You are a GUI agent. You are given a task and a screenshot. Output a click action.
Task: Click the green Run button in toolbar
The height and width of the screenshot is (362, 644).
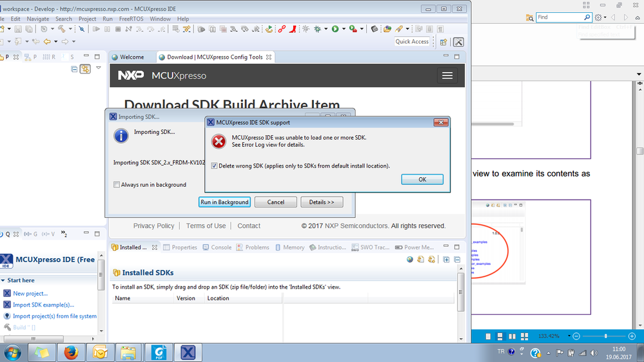pos(335,29)
